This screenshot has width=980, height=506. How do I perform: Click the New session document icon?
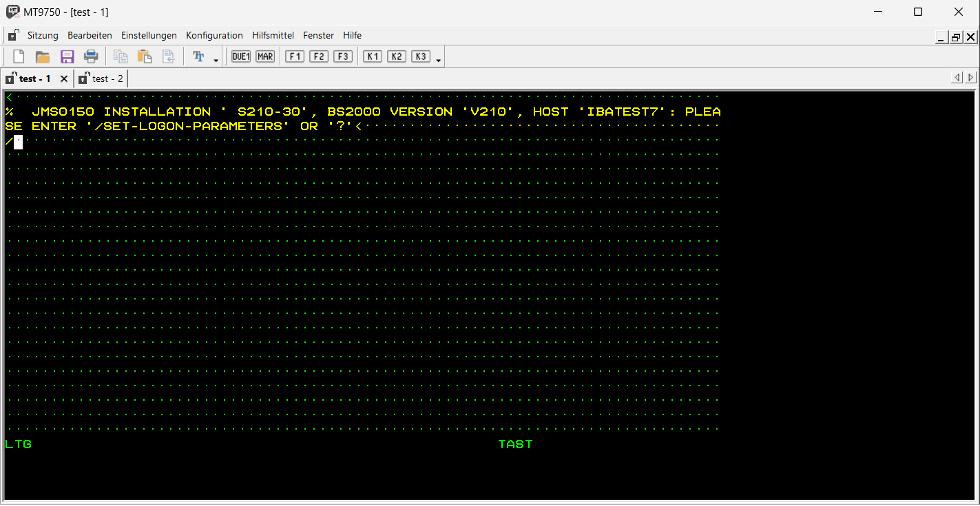coord(19,56)
